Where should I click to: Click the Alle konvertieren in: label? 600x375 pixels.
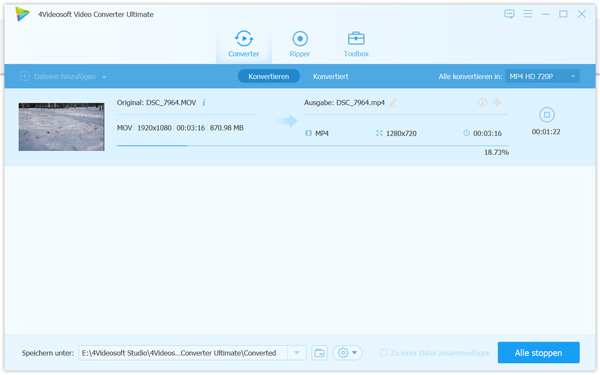tap(470, 77)
